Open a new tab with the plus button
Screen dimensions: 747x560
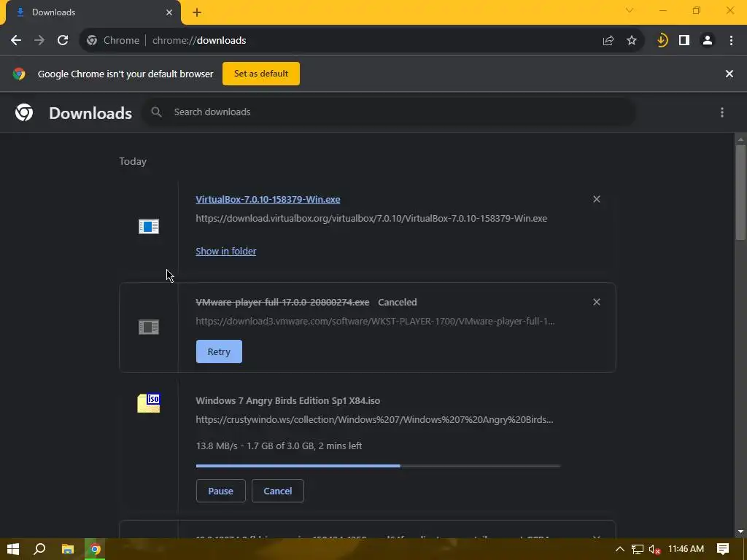tap(197, 12)
